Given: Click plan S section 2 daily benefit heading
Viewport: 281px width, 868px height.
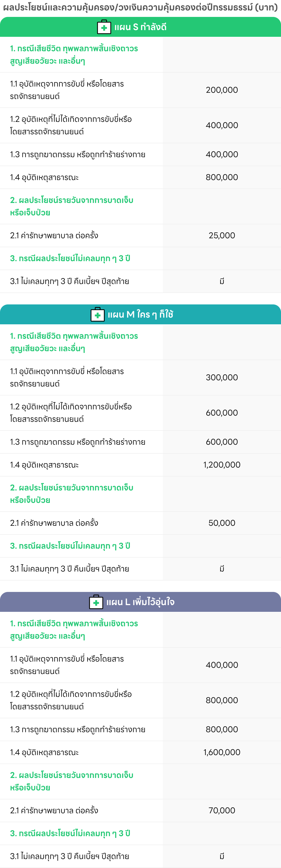Looking at the screenshot, I should click(71, 206).
